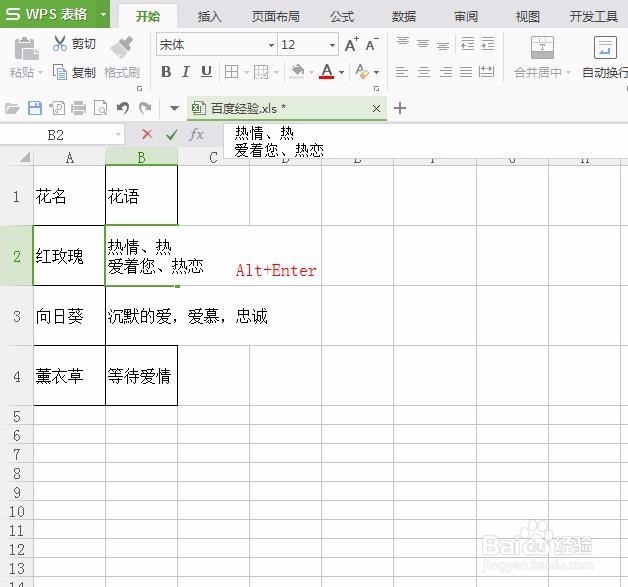
Task: Save the workbook with disk icon
Action: 35,108
